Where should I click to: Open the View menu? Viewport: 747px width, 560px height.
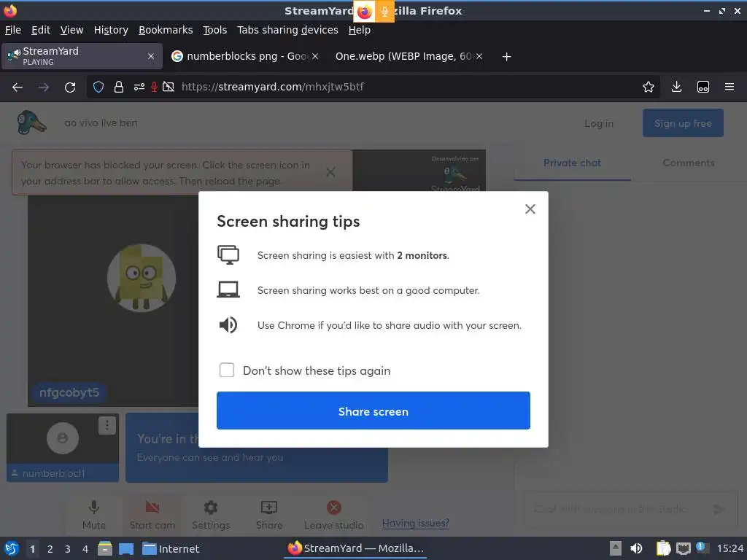click(71, 30)
